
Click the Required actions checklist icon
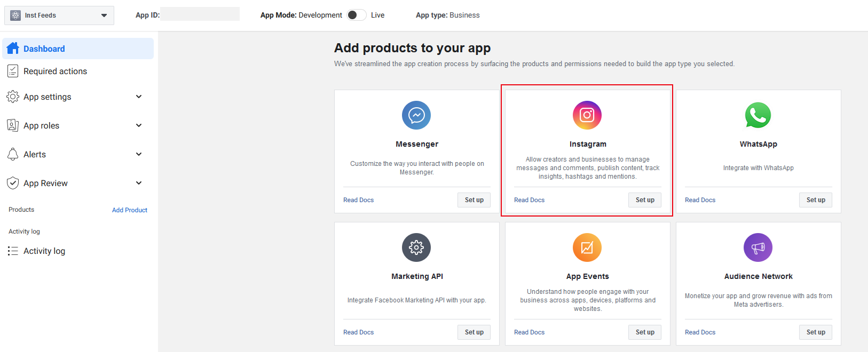click(x=13, y=71)
